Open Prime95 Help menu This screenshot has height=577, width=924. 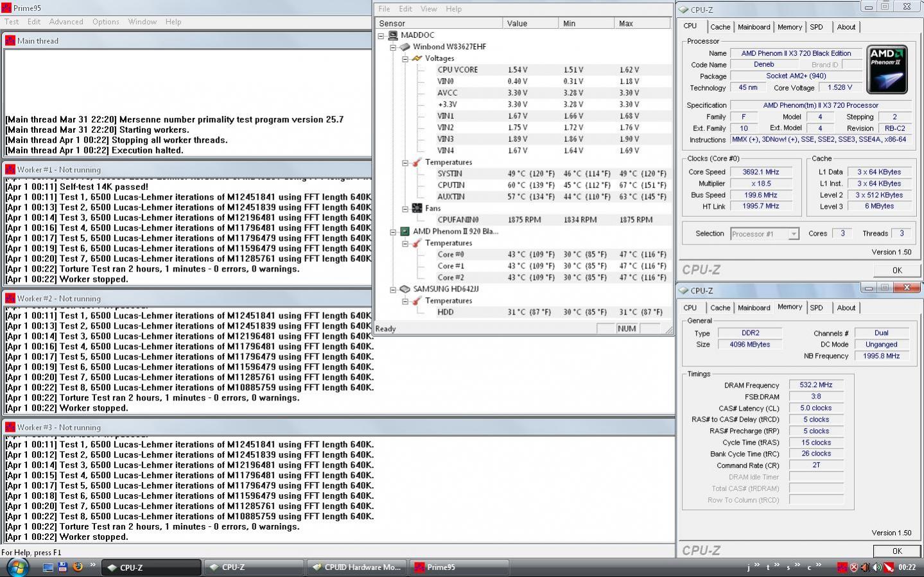[x=173, y=21]
